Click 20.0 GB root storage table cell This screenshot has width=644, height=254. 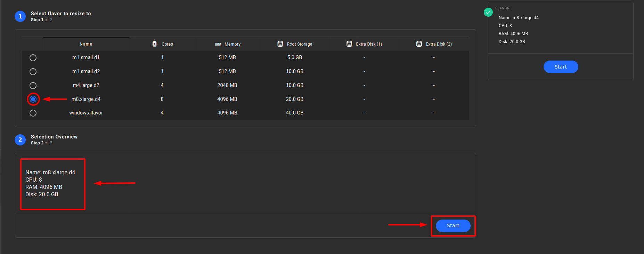[x=295, y=99]
